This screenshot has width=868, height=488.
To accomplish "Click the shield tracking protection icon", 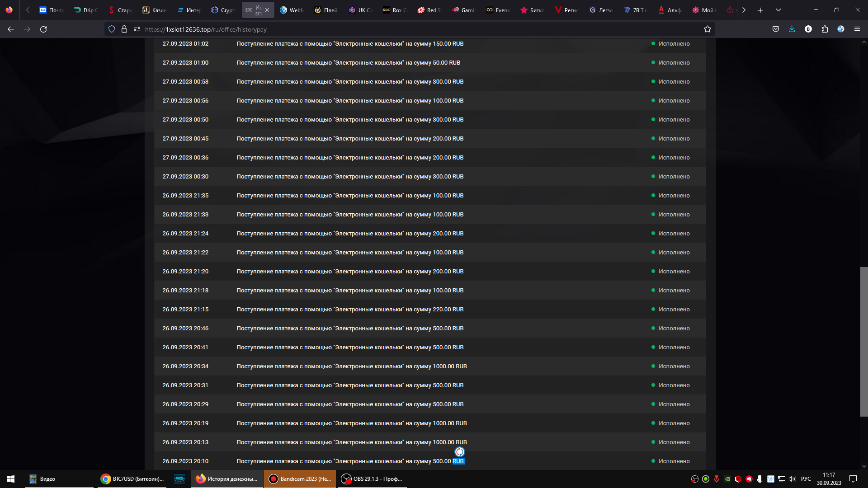I will [112, 29].
